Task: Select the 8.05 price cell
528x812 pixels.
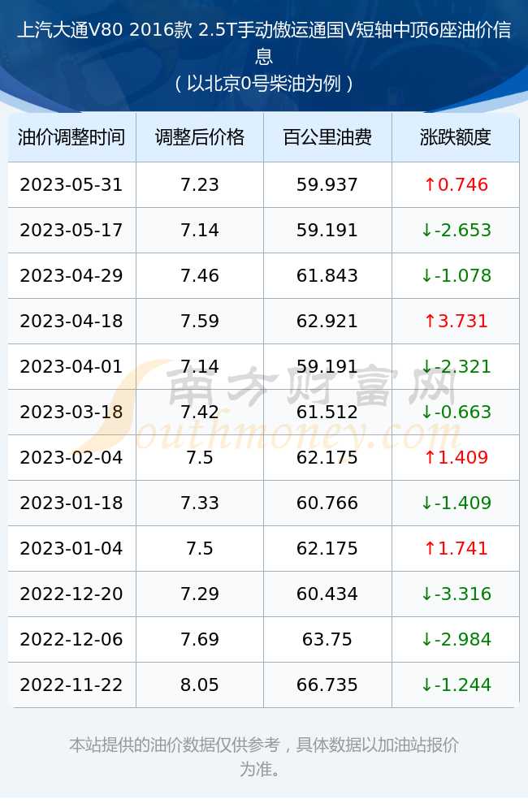Action: point(200,685)
